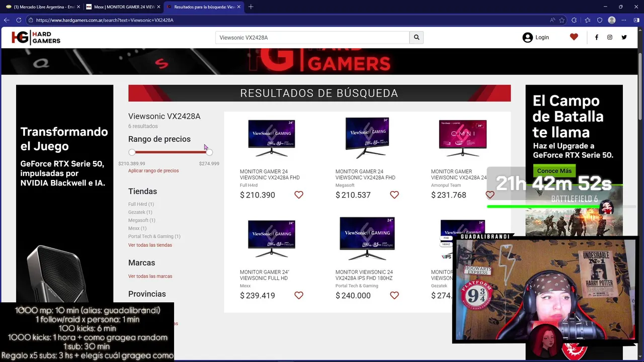Click the browser address bar URL
This screenshot has height=362, width=644.
[105, 20]
